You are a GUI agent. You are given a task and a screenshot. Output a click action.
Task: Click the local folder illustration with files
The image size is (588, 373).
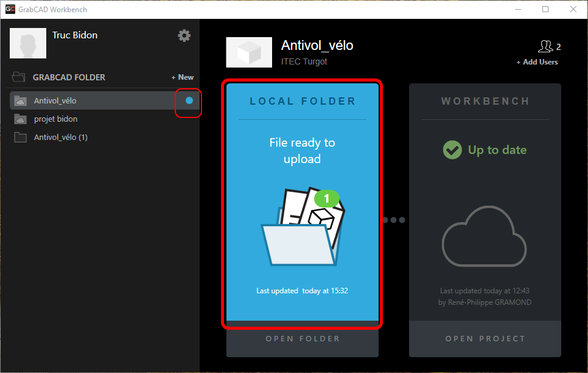303,227
